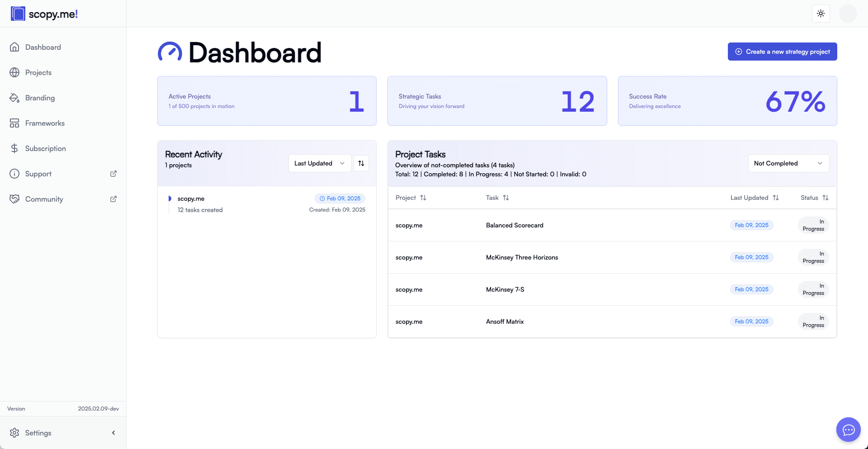Sort tasks table by Project column
This screenshot has width=868, height=449.
[423, 198]
